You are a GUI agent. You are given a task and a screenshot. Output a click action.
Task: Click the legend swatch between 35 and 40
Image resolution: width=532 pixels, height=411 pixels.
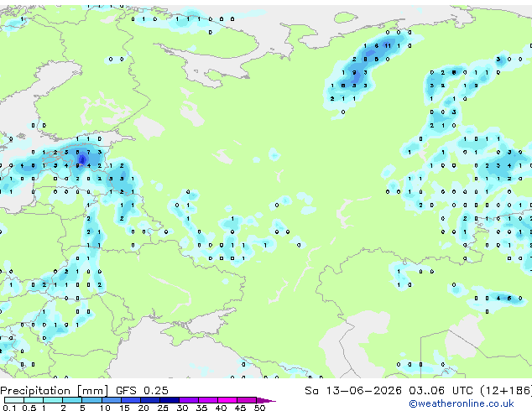click(x=208, y=400)
